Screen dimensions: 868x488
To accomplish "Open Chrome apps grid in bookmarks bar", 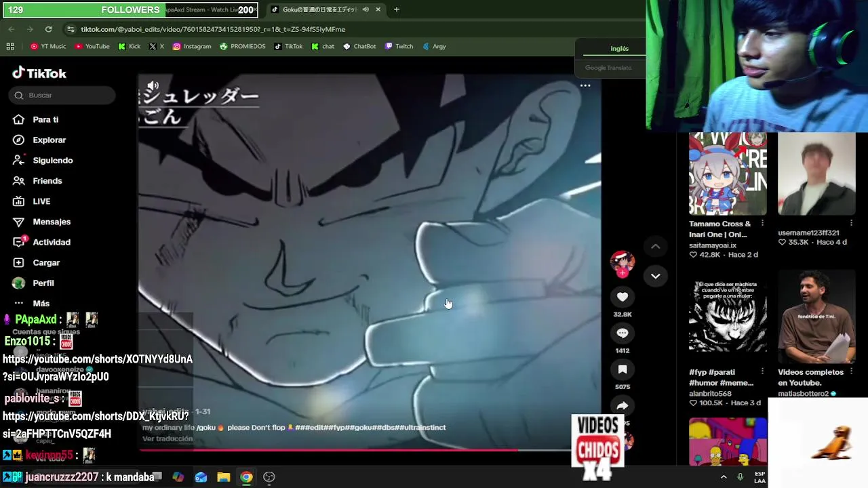I will pyautogui.click(x=10, y=46).
